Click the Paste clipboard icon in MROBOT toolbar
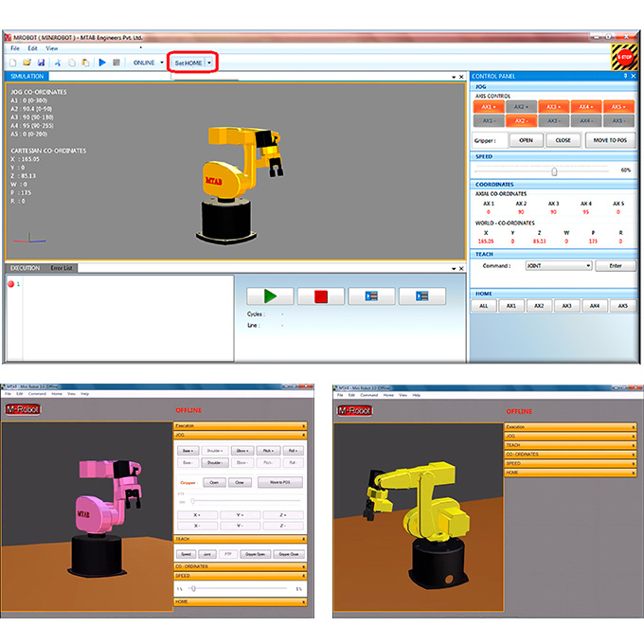 (85, 63)
